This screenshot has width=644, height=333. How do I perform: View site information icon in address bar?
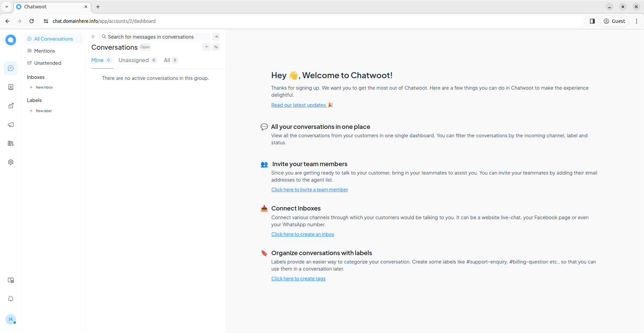[46, 21]
